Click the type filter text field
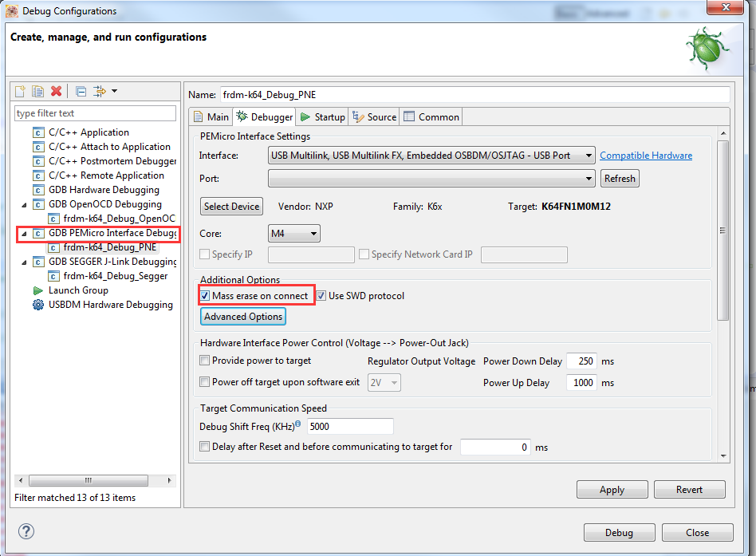 click(x=95, y=113)
